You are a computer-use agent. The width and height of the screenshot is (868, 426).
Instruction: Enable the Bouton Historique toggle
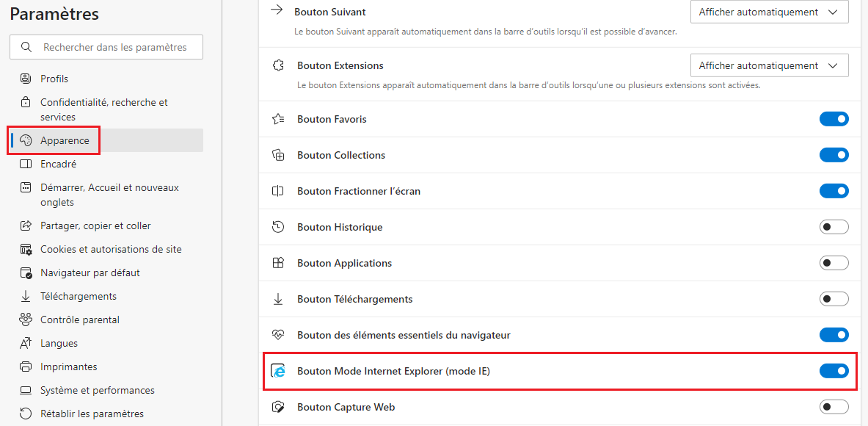[x=834, y=227]
